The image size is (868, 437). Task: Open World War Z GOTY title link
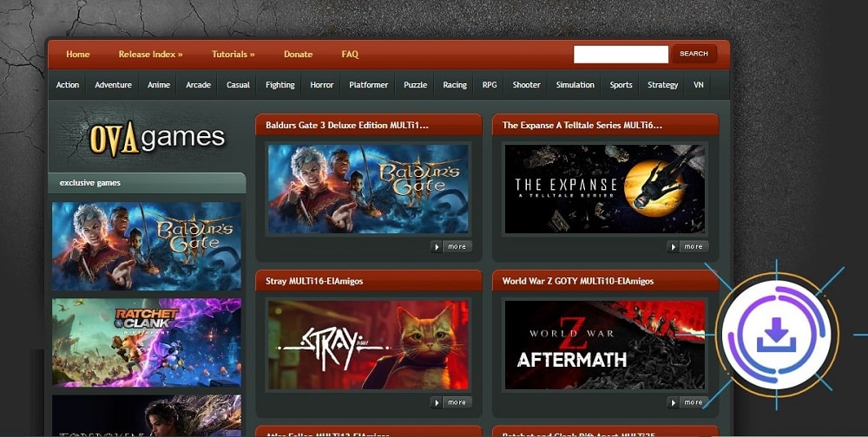click(x=578, y=281)
